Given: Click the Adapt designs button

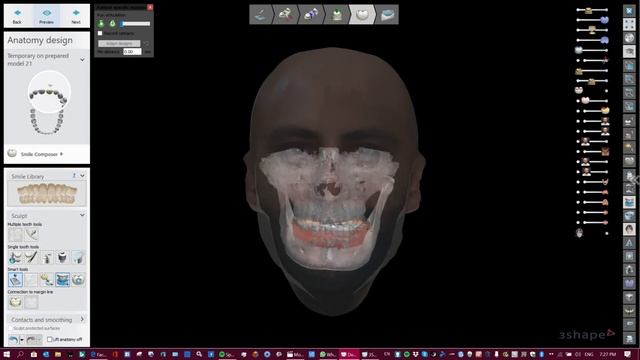Looking at the screenshot, I should [119, 43].
